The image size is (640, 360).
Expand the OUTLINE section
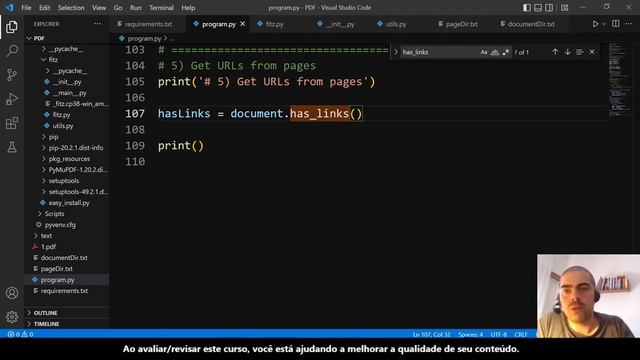pyautogui.click(x=67, y=313)
